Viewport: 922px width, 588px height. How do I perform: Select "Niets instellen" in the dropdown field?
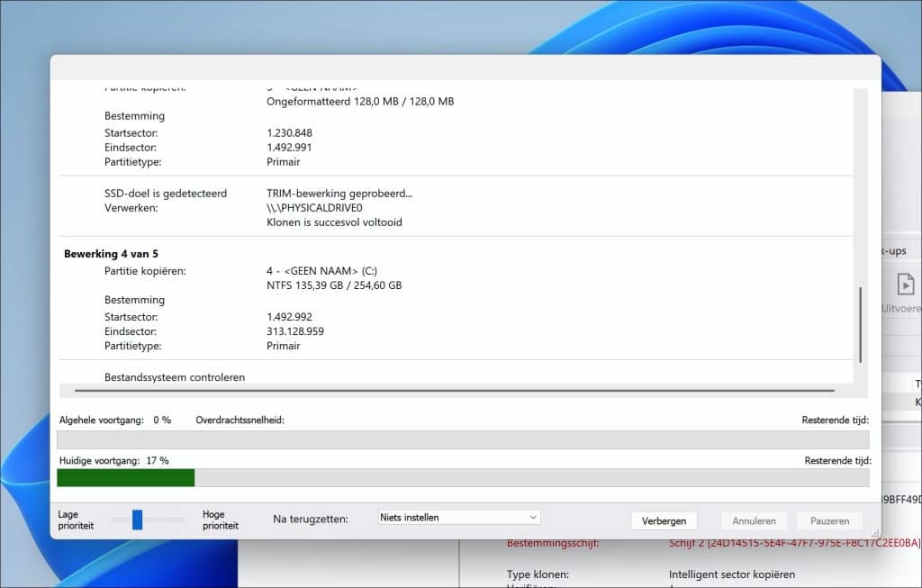[x=441, y=516]
